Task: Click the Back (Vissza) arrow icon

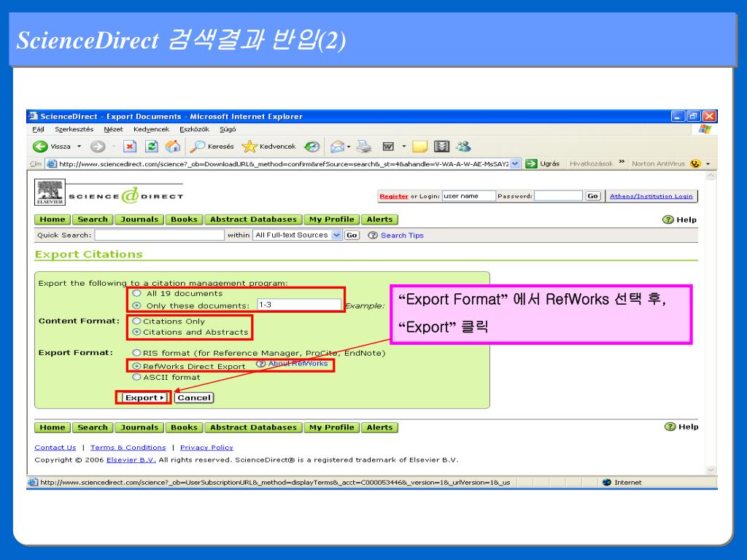Action: click(40, 146)
